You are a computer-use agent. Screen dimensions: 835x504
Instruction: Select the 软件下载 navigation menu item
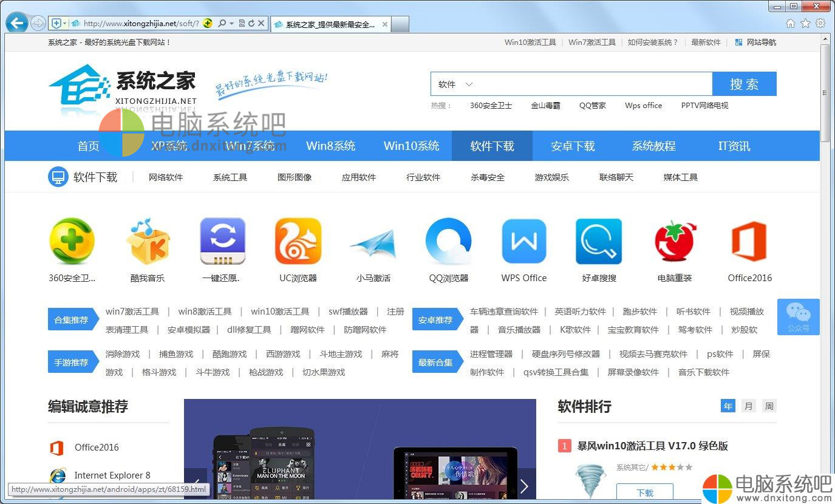[x=492, y=146]
